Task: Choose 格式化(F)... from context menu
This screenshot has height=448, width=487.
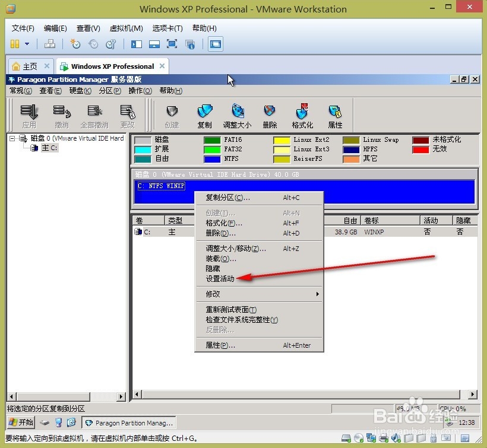Action: click(259, 223)
